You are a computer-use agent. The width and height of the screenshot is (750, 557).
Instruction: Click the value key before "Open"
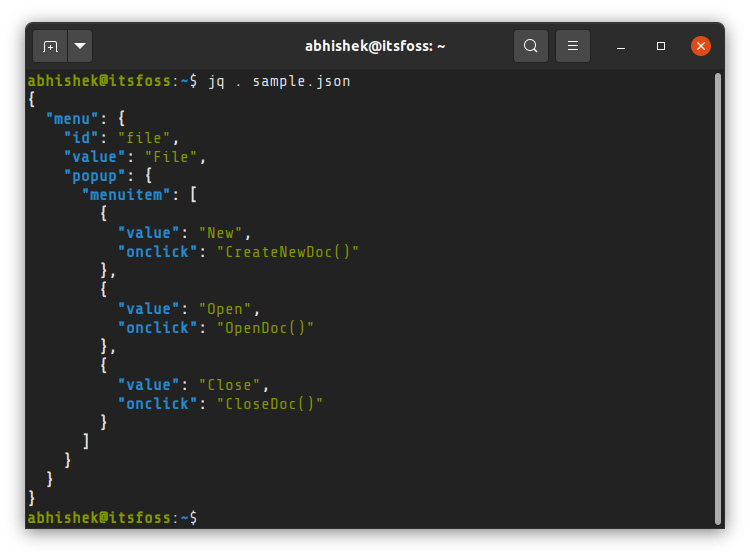(148, 309)
